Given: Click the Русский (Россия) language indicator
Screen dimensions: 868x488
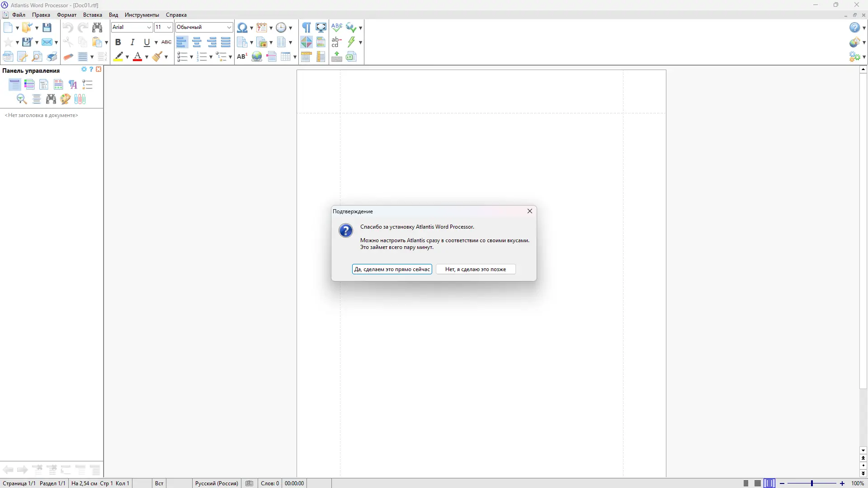Looking at the screenshot, I should coord(217,483).
